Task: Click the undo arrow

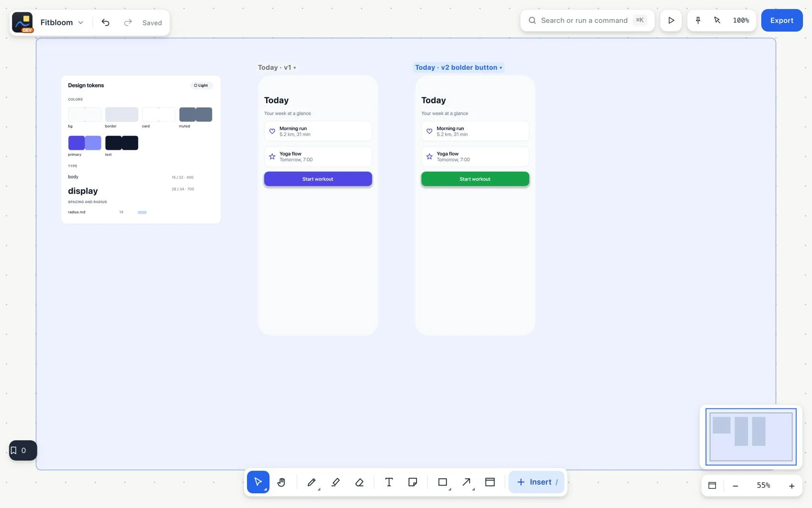Action: tap(106, 22)
